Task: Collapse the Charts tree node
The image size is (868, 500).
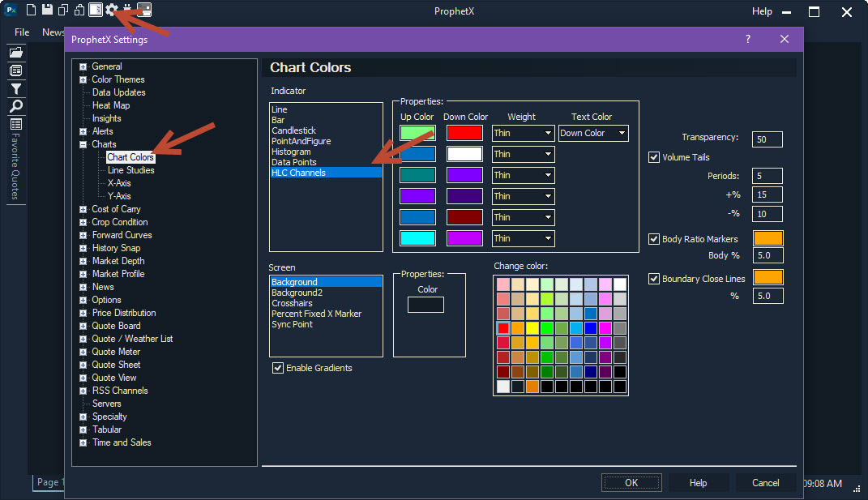Action: point(83,144)
